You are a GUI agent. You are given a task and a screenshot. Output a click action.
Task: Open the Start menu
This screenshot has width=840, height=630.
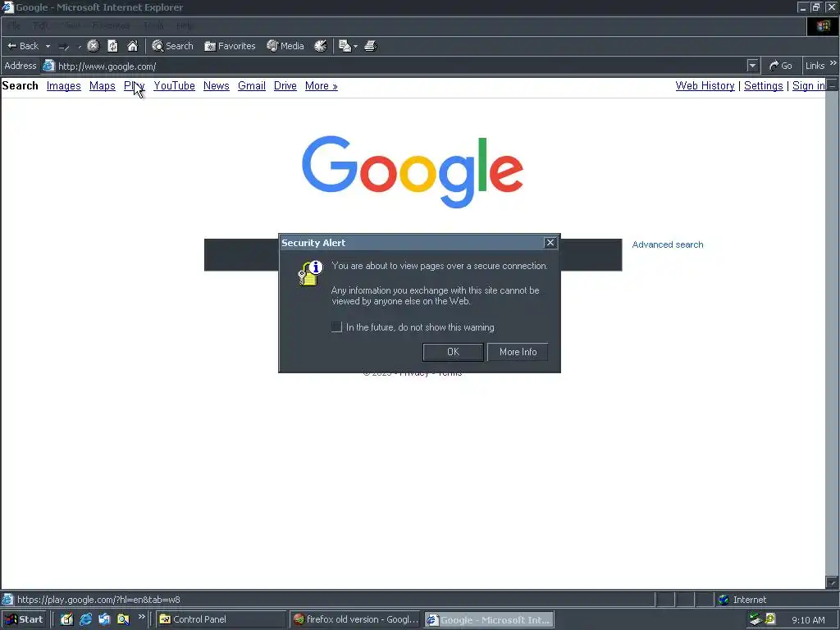24,619
